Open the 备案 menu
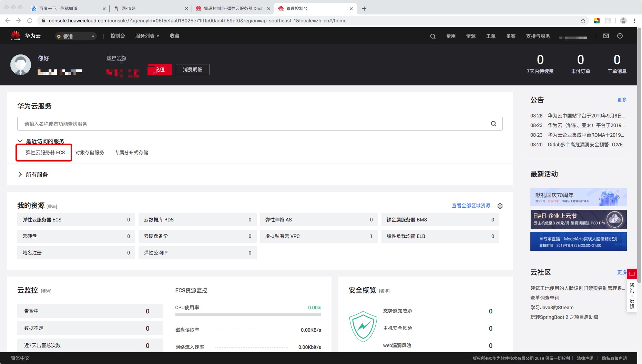Screen dimensions: 642x364 [x=511, y=36]
